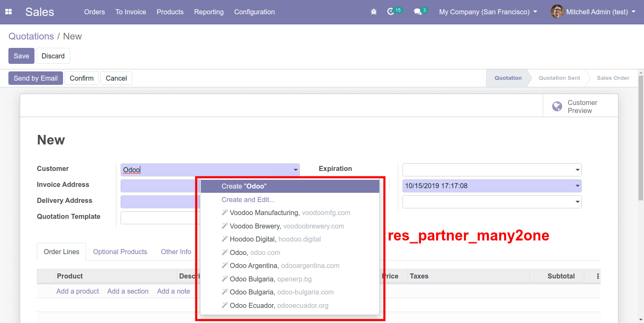This screenshot has height=323, width=644.
Task: Select Voodoo Manufacturing from suggestions
Action: pos(290,213)
